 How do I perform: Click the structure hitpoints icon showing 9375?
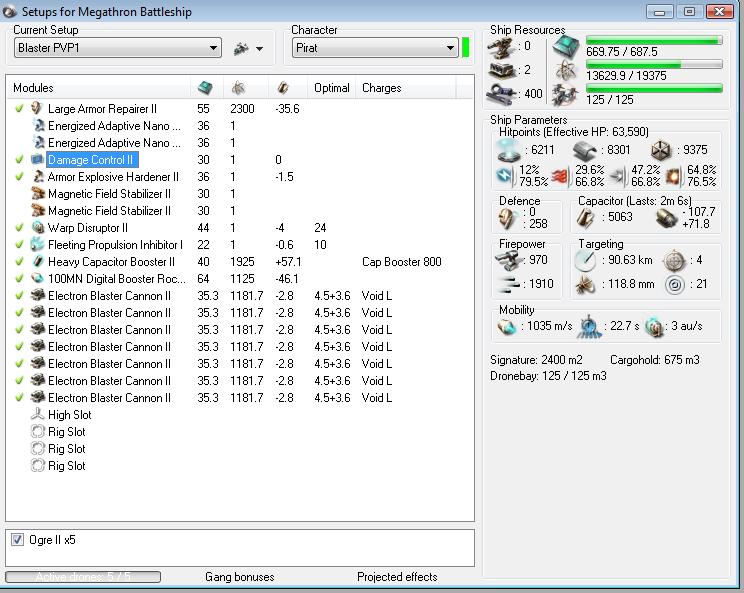pyautogui.click(x=660, y=150)
